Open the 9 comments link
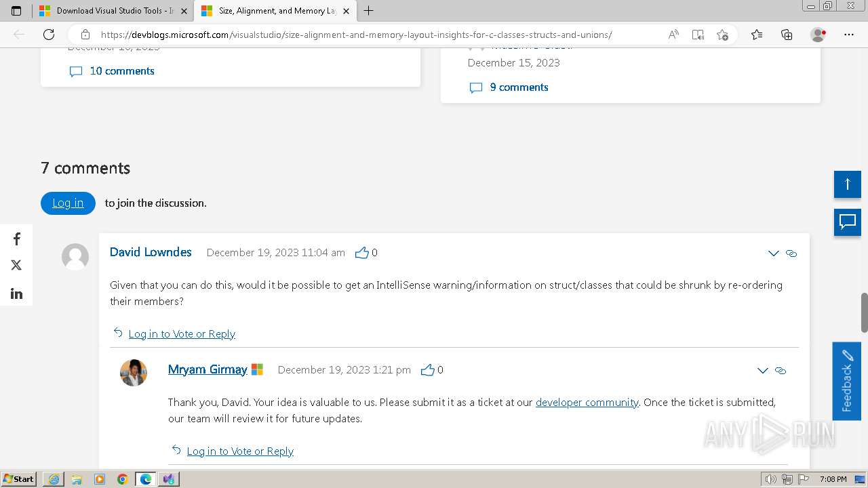Screen dimensions: 868x488 (519, 87)
